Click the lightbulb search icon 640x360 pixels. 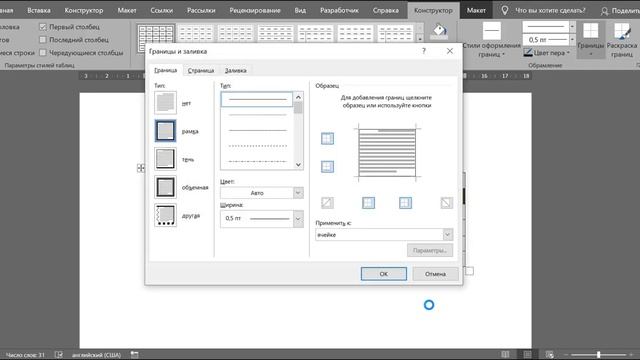505,10
